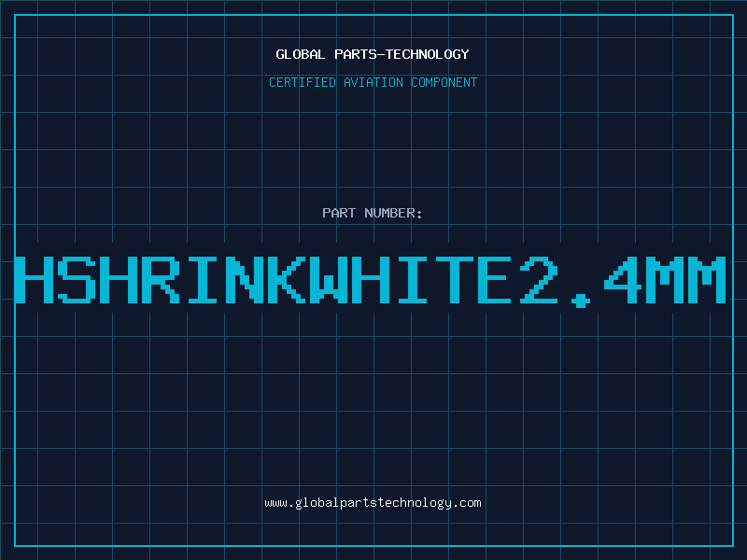The image size is (747, 560).
Task: Select the CERTIFIED AVIATION COMPONENT subtitle
Action: click(x=373, y=82)
